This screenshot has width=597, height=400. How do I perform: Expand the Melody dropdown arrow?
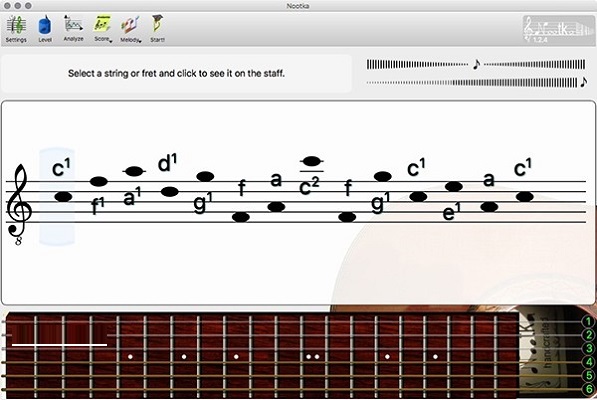coord(140,41)
